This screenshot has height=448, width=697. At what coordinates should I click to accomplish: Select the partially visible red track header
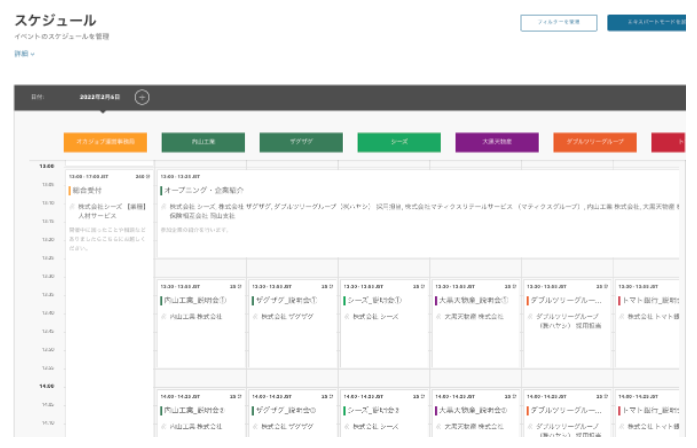pos(668,142)
